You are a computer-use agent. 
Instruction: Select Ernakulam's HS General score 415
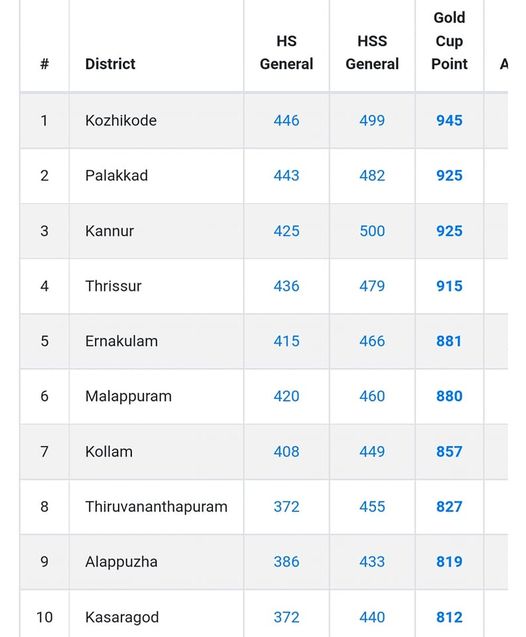click(x=286, y=341)
